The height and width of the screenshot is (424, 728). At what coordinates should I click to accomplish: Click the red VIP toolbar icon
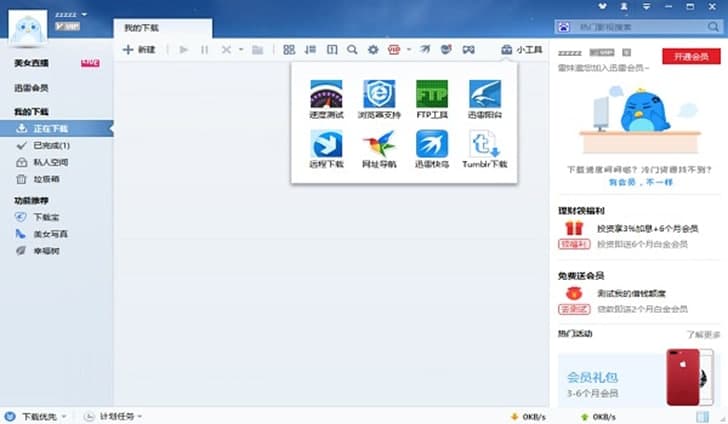coord(394,49)
